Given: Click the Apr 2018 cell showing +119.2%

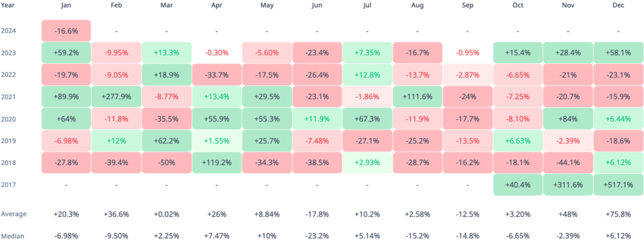Looking at the screenshot, I should tap(217, 163).
